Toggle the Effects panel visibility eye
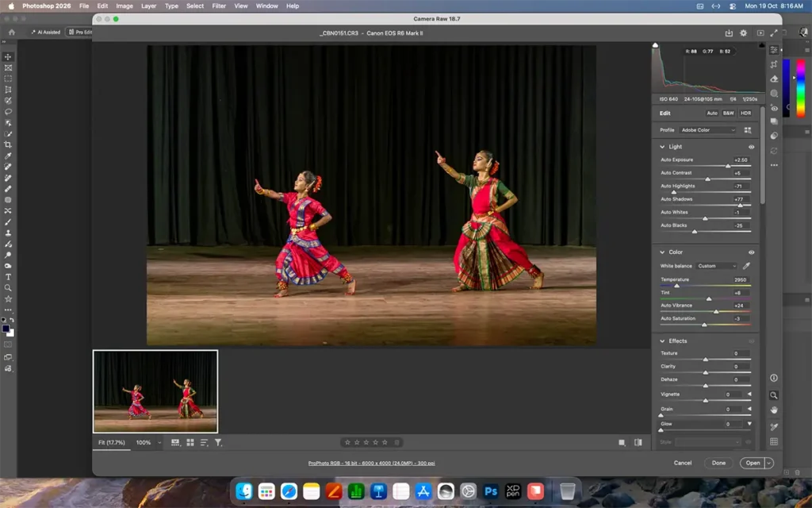Image resolution: width=812 pixels, height=508 pixels. 751,341
